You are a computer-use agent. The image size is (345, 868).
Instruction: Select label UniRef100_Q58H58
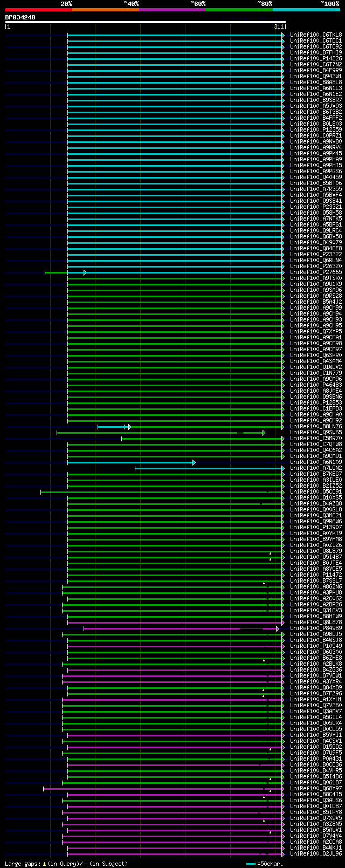pyautogui.click(x=316, y=213)
